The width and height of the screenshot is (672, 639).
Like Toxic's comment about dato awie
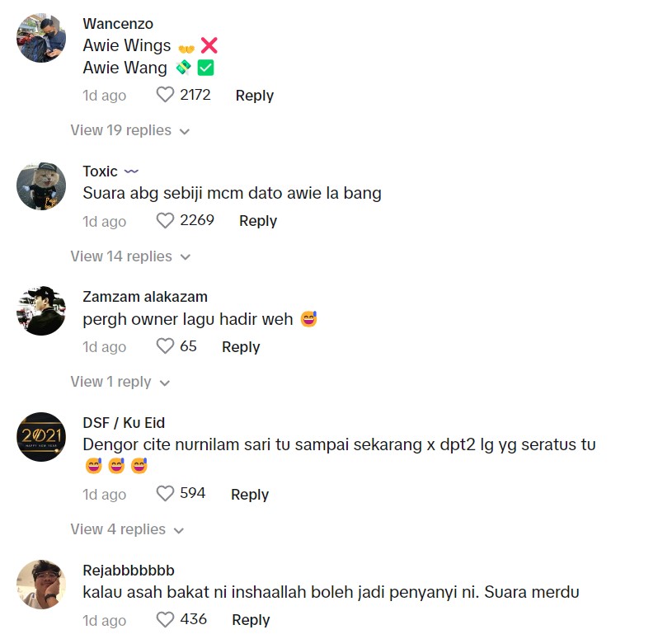165,221
